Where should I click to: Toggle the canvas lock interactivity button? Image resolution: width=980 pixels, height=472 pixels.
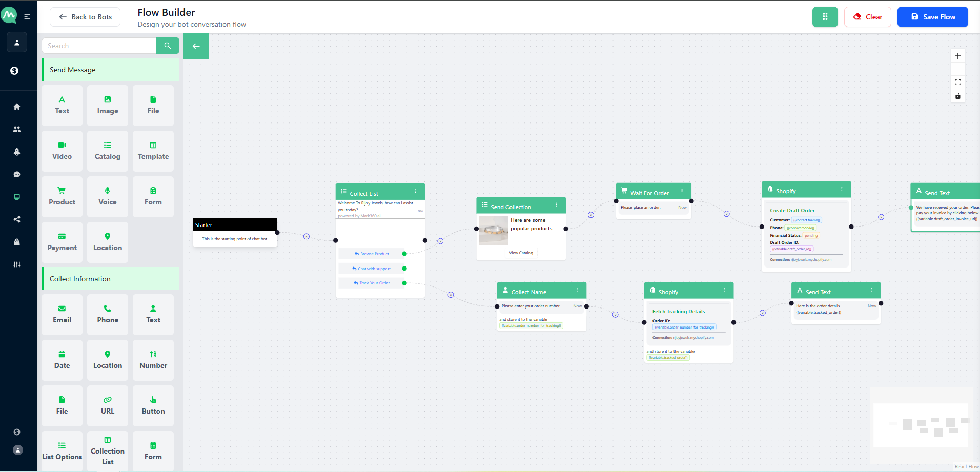click(957, 96)
